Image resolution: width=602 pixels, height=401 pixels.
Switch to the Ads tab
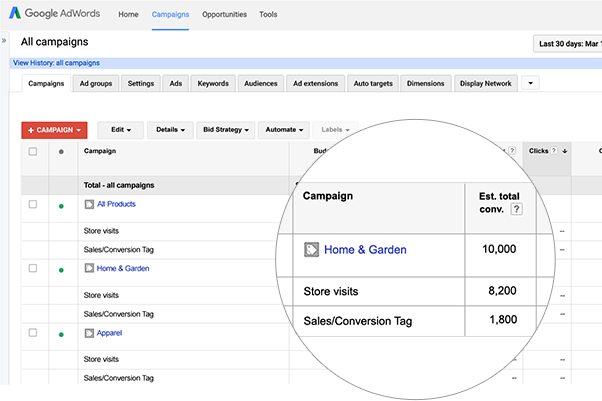[176, 83]
